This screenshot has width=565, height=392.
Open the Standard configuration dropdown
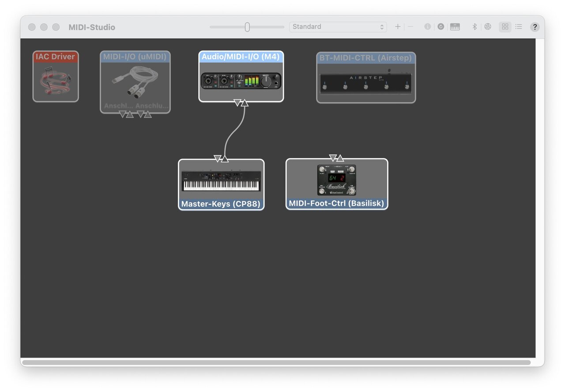[338, 27]
